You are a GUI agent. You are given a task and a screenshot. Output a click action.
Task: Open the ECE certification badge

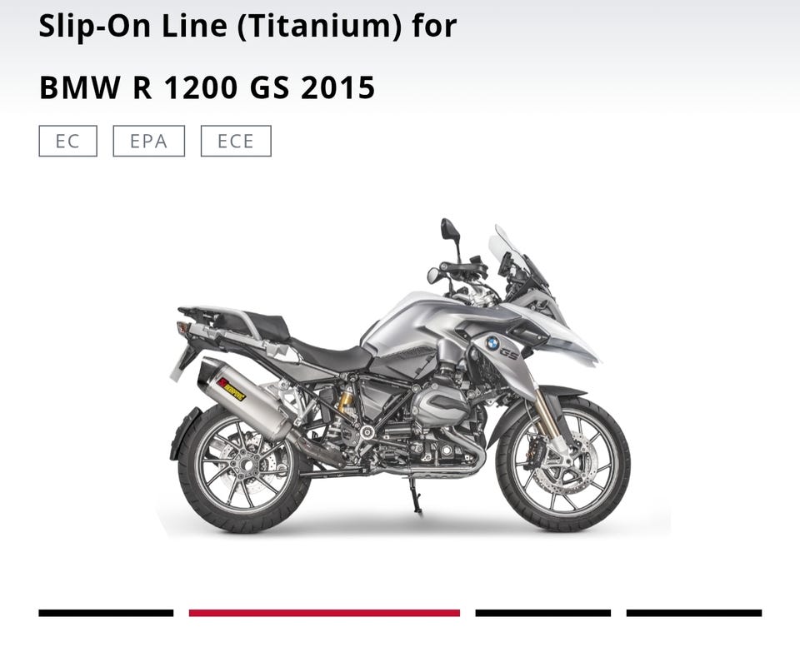pos(236,141)
